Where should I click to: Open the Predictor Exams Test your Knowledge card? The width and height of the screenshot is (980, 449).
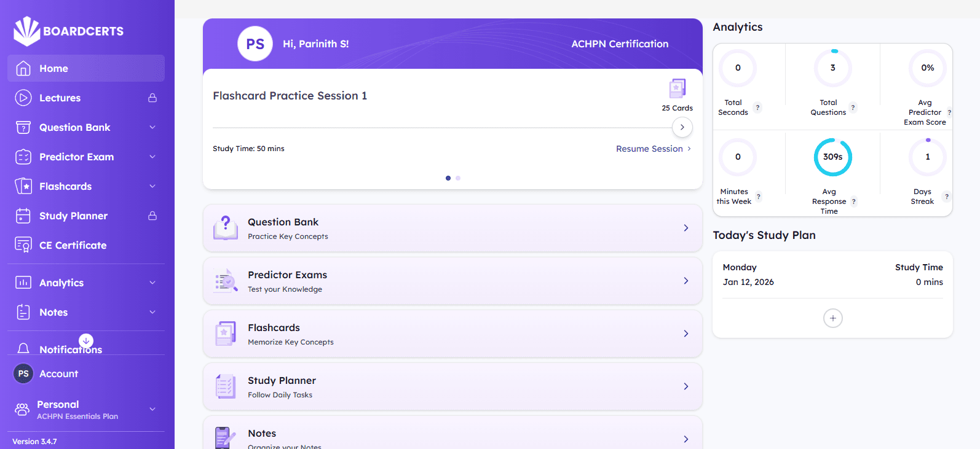[452, 281]
